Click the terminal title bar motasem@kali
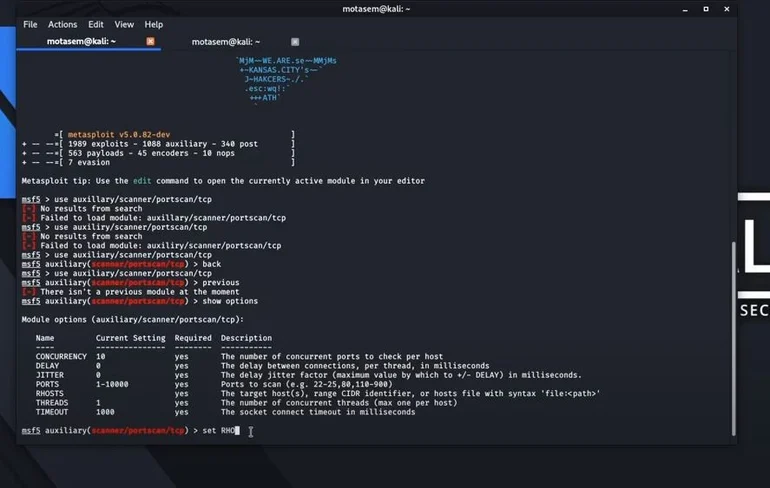This screenshot has height=488, width=770. pyautogui.click(x=378, y=8)
